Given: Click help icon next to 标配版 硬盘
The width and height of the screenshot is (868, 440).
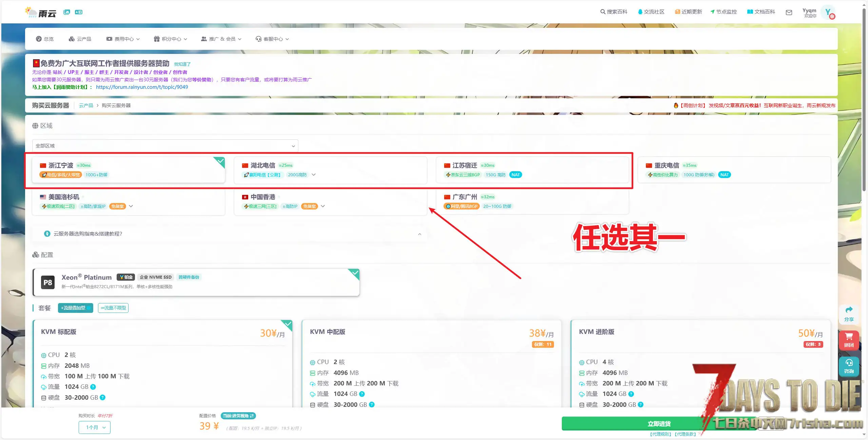Looking at the screenshot, I should point(103,398).
